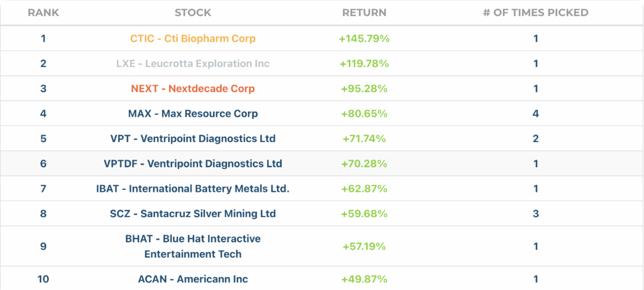The width and height of the screenshot is (644, 290).
Task: Open VPT - Ventripoint Diagnostics Ltd
Action: (x=193, y=139)
